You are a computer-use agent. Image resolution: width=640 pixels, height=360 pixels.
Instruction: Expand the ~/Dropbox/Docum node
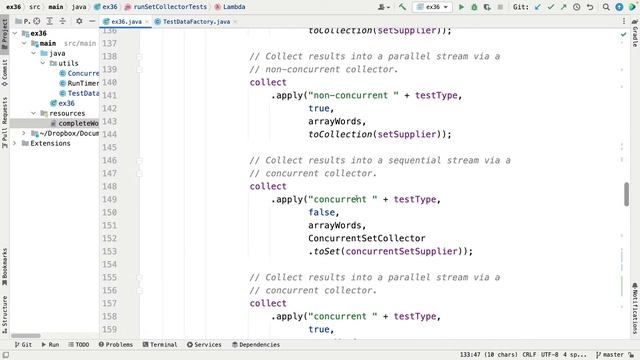(24, 133)
